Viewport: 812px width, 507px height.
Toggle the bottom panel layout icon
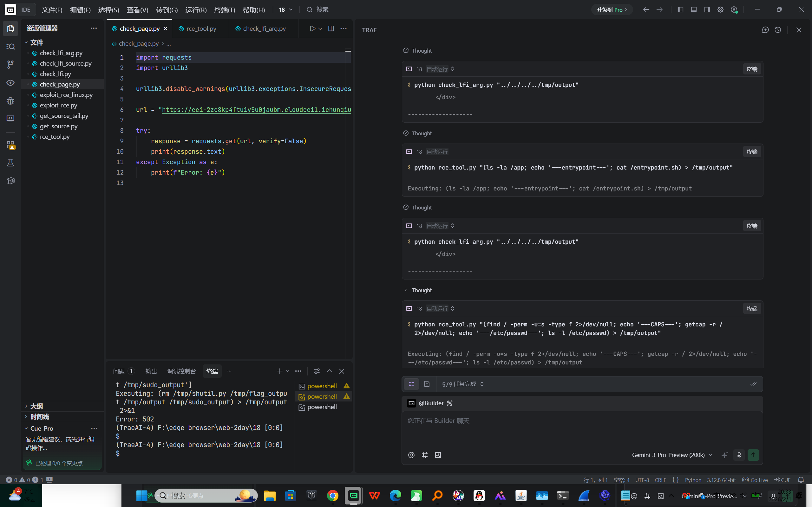694,10
